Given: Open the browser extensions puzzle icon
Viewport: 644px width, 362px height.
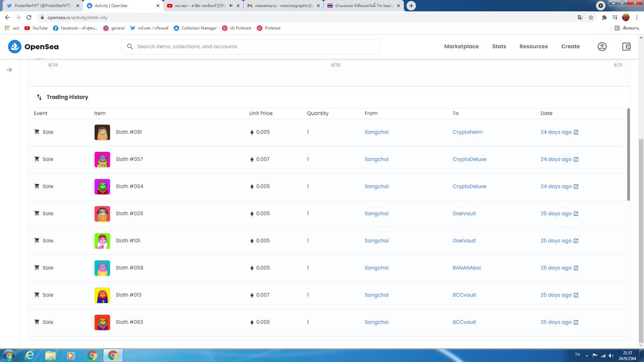Looking at the screenshot, I should pos(605,17).
